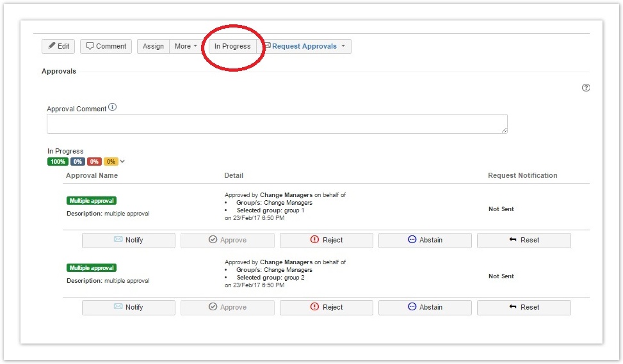Screen dimensions: 623x364
Task: Reset the group 1 approval
Action: click(x=523, y=240)
